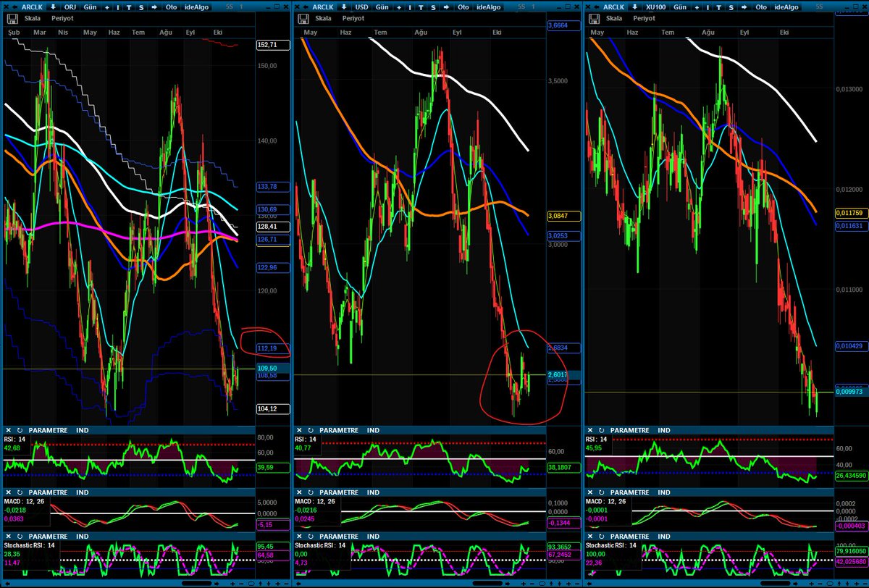Click the save icon in the XU100 chart

point(594,19)
